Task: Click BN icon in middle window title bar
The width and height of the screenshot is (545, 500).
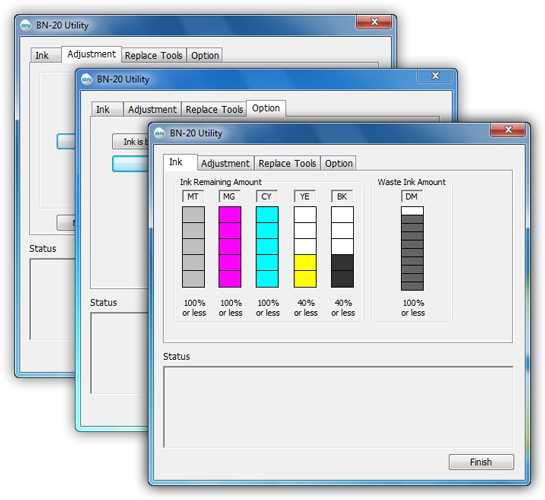Action: pos(87,79)
